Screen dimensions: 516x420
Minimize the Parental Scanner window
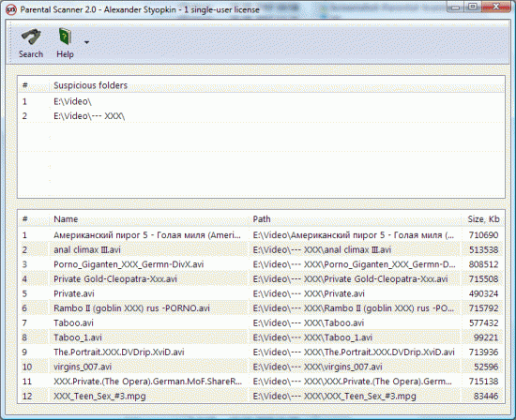(455, 7)
